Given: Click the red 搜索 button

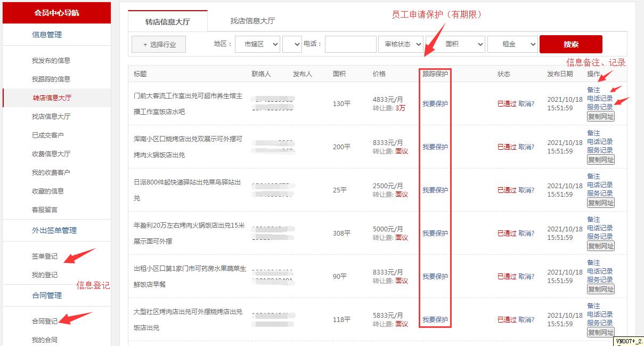Looking at the screenshot, I should click(571, 44).
